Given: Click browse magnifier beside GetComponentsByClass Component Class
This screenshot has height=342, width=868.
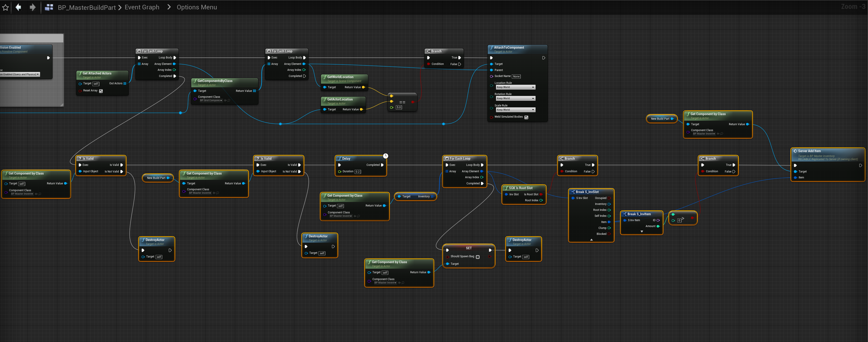Looking at the screenshot, I should coord(229,100).
